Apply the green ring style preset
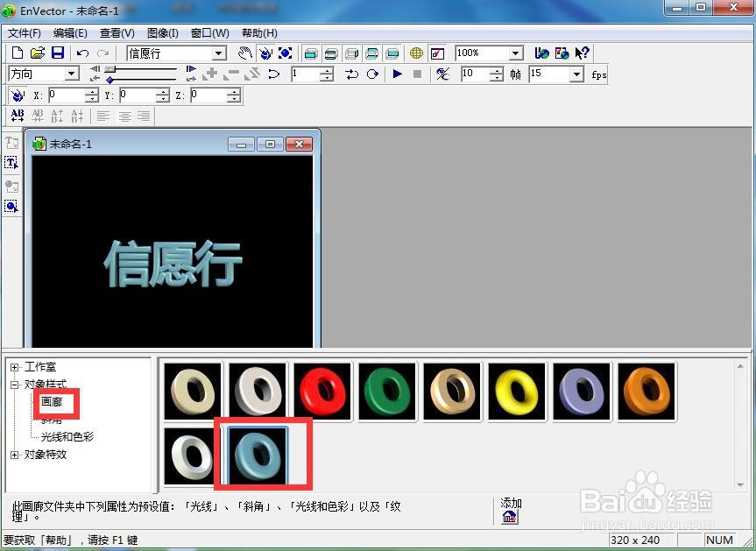This screenshot has width=756, height=551. click(x=386, y=392)
